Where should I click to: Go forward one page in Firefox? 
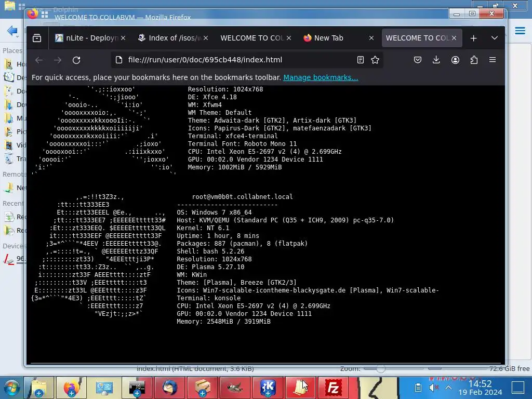click(58, 60)
